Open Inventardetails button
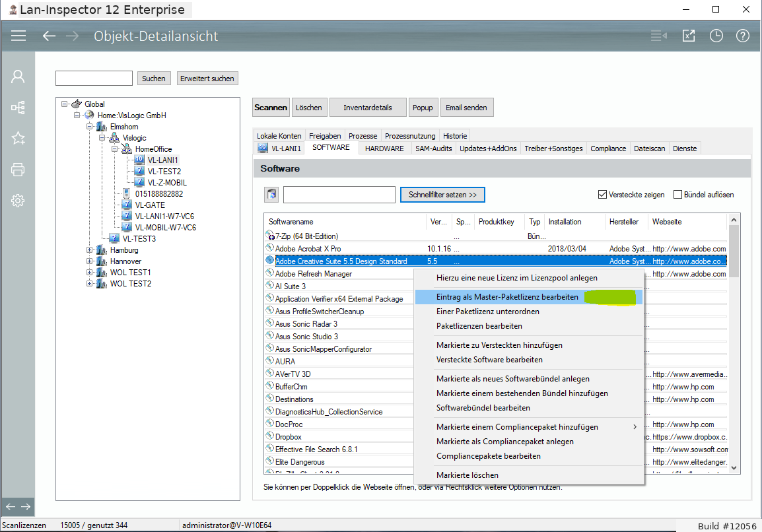This screenshot has height=532, width=762. coord(368,108)
